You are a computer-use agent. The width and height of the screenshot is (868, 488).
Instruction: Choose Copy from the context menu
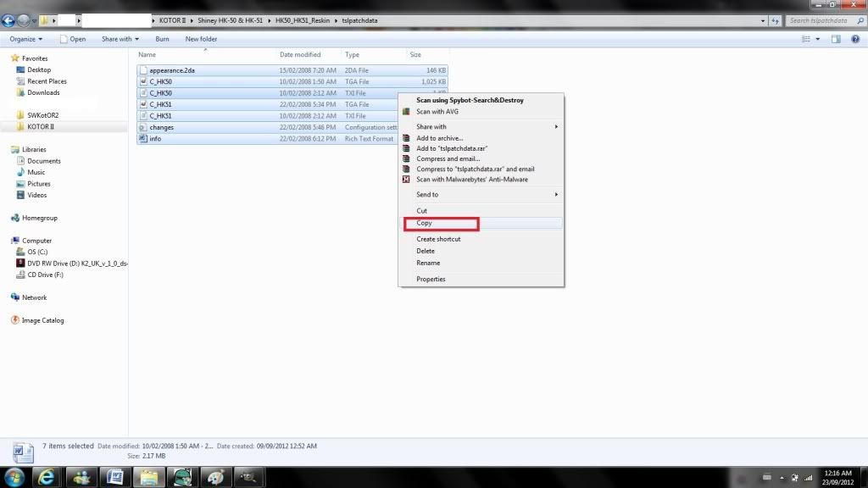pos(425,224)
